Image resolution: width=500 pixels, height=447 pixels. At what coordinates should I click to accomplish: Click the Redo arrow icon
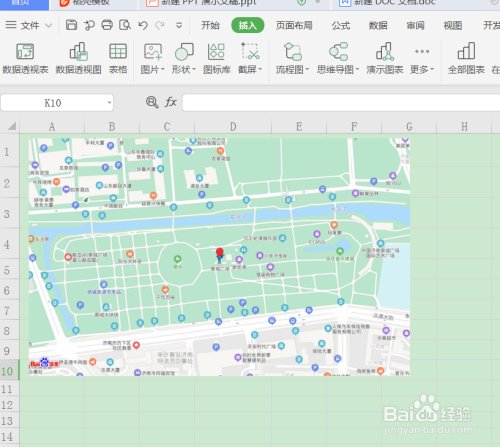click(x=160, y=25)
